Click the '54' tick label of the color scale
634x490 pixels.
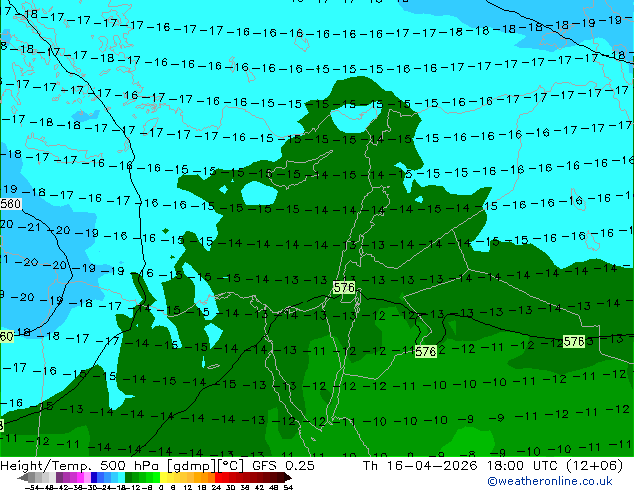(287, 487)
